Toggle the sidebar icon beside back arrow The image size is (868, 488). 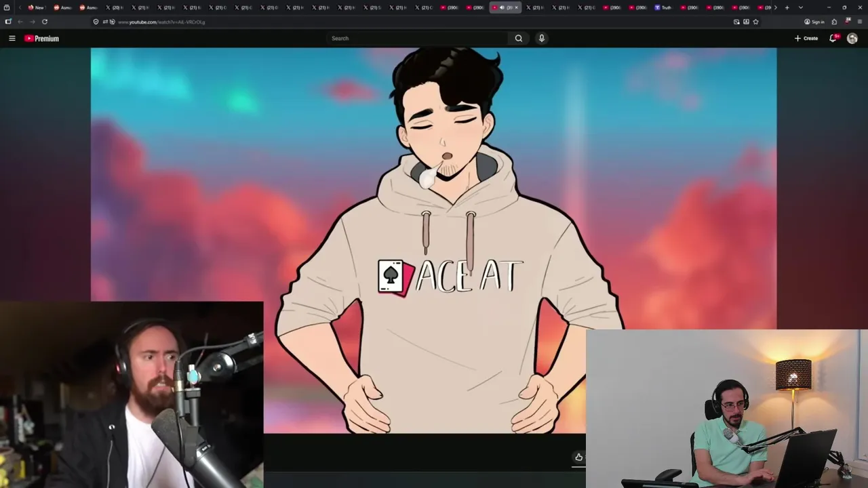[8, 22]
